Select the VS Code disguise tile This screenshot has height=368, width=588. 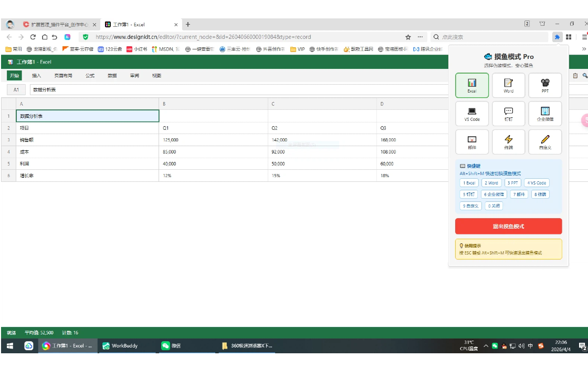point(472,114)
